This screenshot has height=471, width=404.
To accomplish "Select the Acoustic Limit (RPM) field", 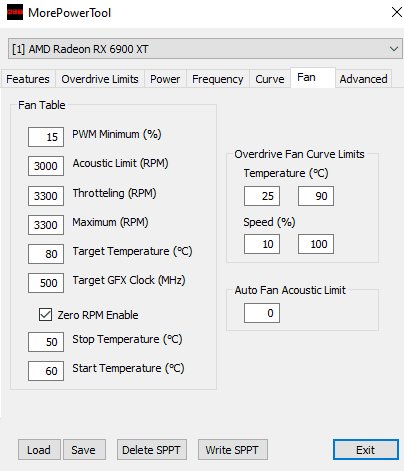I will click(x=46, y=166).
